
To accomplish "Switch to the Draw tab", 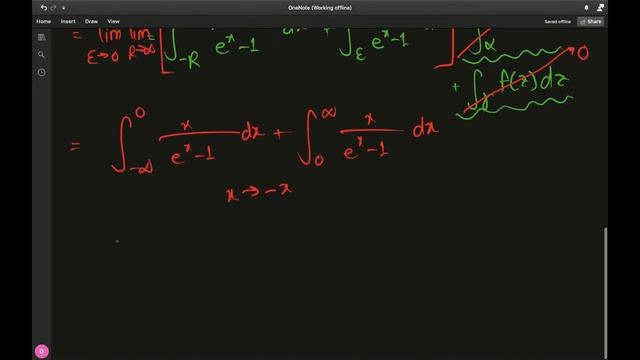I will tap(91, 21).
